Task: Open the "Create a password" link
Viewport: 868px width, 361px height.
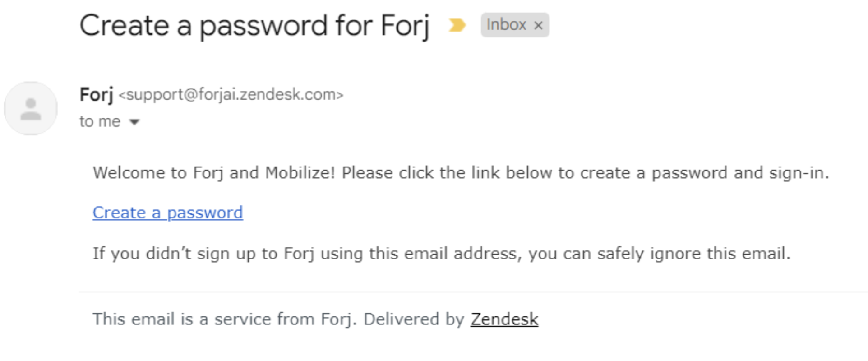Action: point(168,213)
